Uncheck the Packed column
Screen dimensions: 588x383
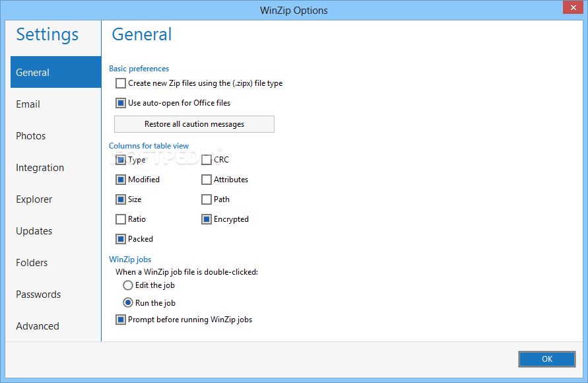pos(120,239)
